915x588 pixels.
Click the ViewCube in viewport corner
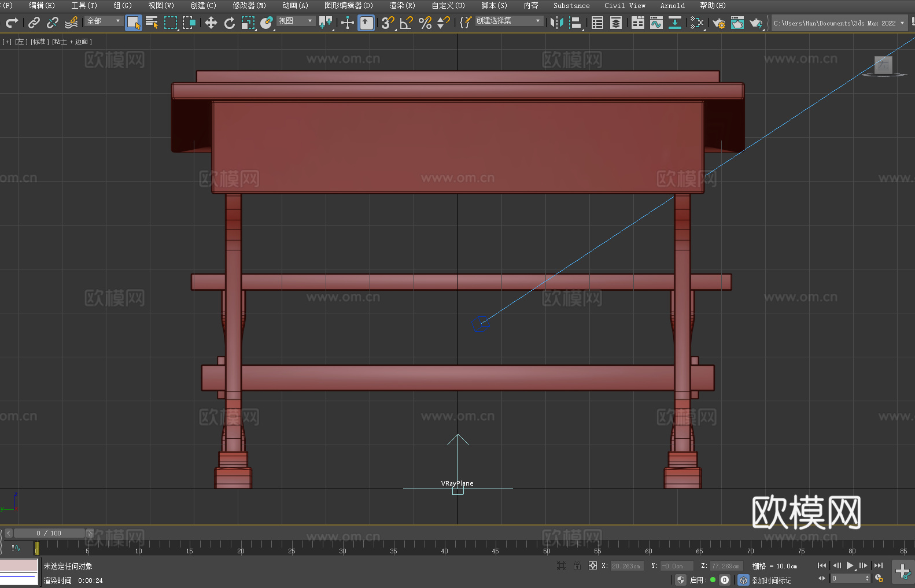(x=883, y=66)
